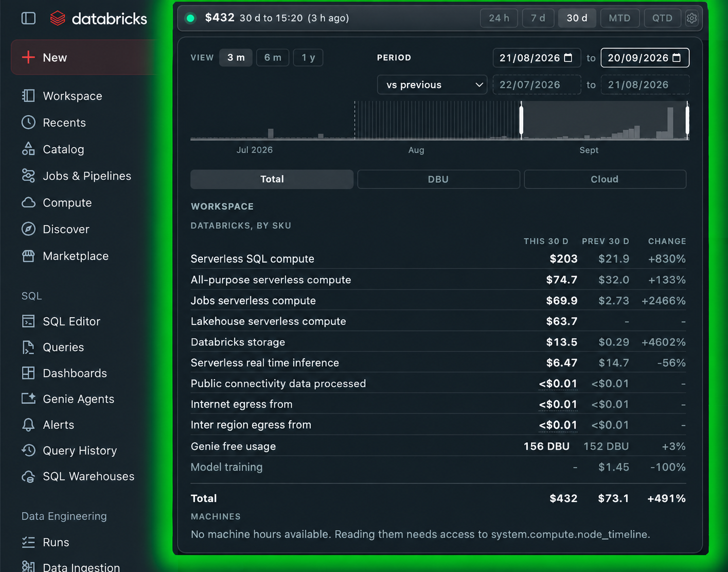
Task: Click the green status indicator dot
Action: [x=190, y=18]
